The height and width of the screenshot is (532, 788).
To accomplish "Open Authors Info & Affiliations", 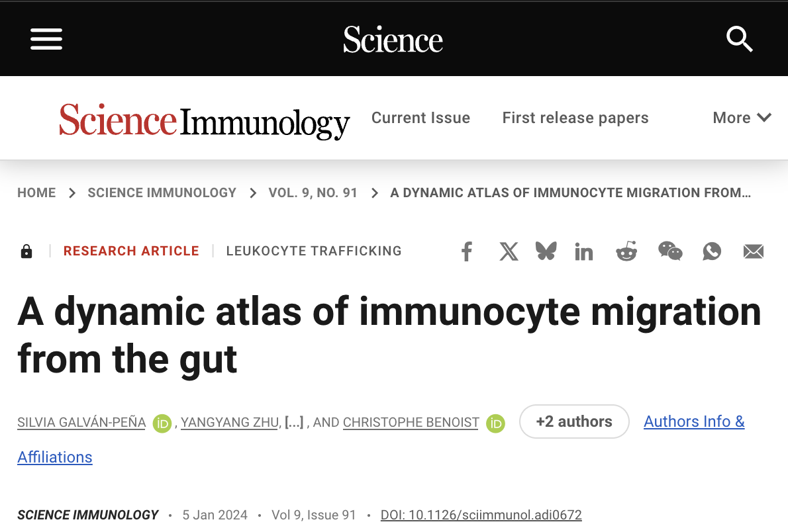I will pos(693,421).
